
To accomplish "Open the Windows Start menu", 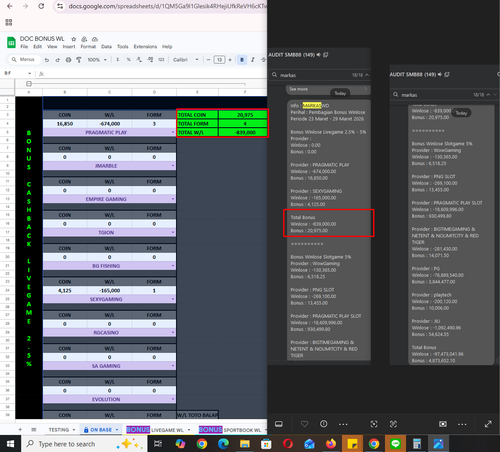I will point(10,444).
